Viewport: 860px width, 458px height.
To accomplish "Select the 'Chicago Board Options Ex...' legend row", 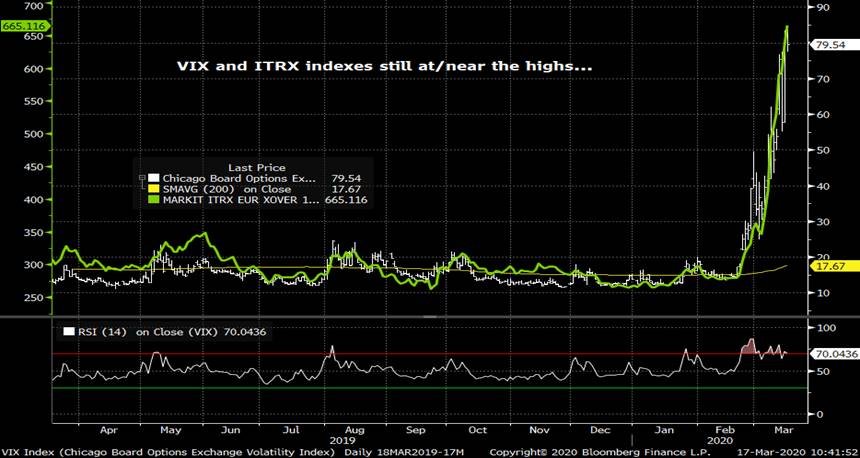I will (x=255, y=178).
